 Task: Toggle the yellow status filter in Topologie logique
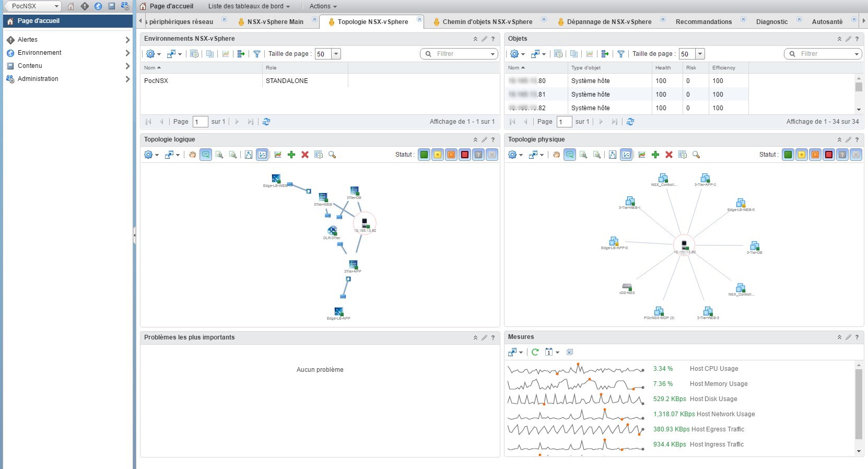point(438,155)
